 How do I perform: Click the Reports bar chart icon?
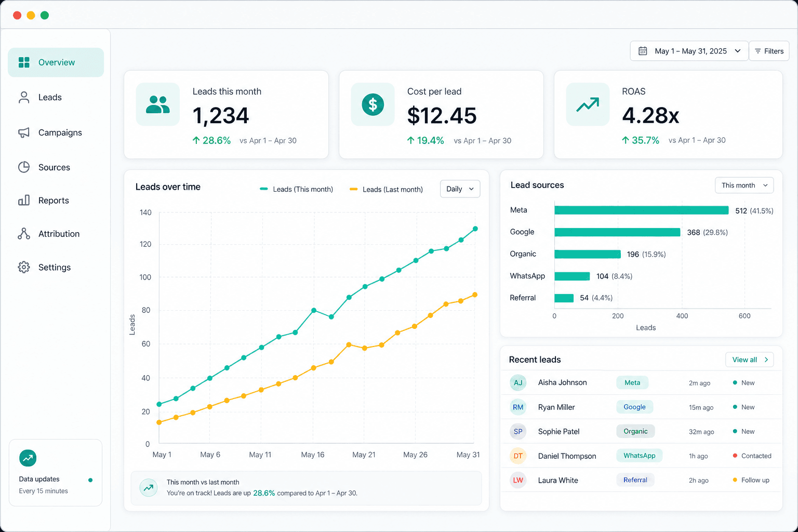pyautogui.click(x=24, y=200)
